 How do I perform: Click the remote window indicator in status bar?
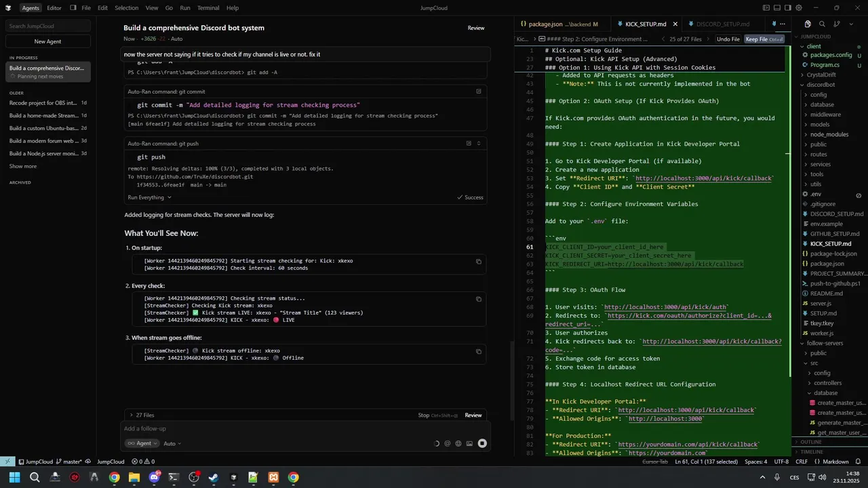[7, 461]
